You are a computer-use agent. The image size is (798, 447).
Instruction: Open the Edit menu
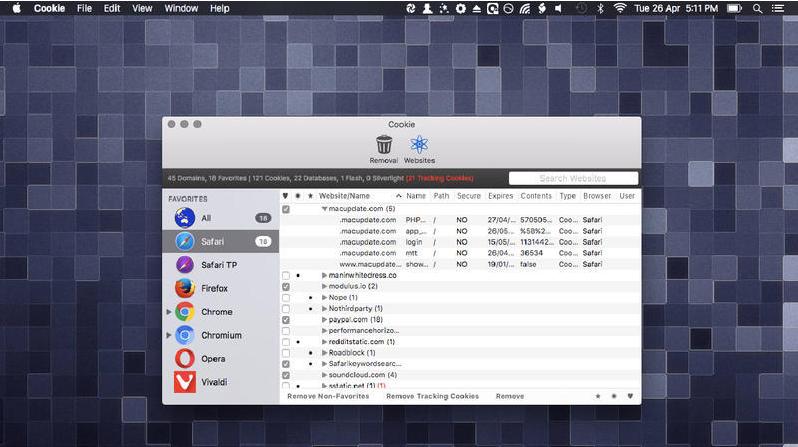click(x=112, y=8)
